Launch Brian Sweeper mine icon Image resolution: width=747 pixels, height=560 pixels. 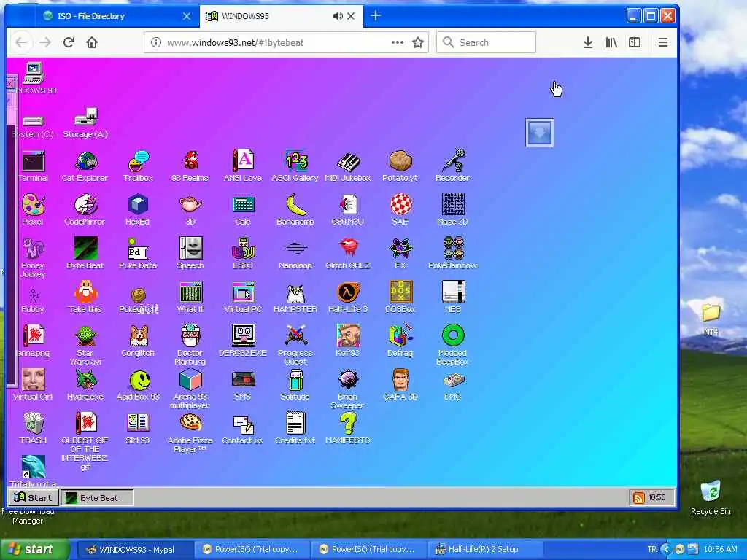tap(348, 389)
